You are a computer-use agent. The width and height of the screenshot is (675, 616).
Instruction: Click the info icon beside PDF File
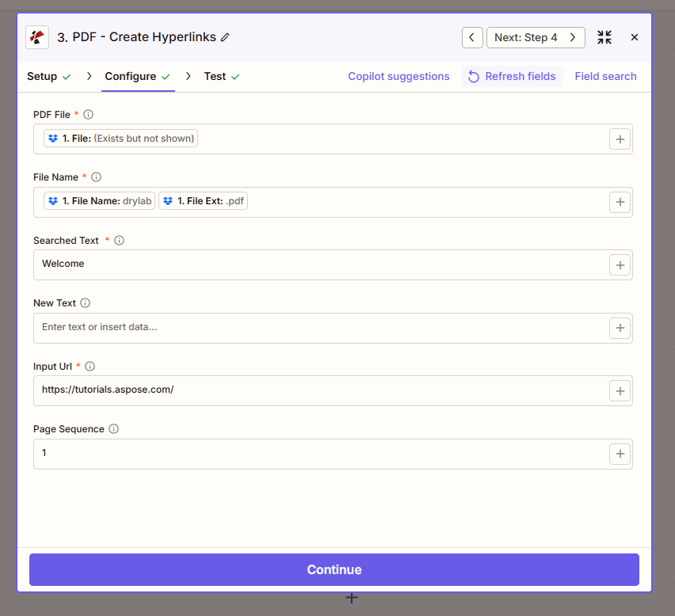click(x=89, y=115)
